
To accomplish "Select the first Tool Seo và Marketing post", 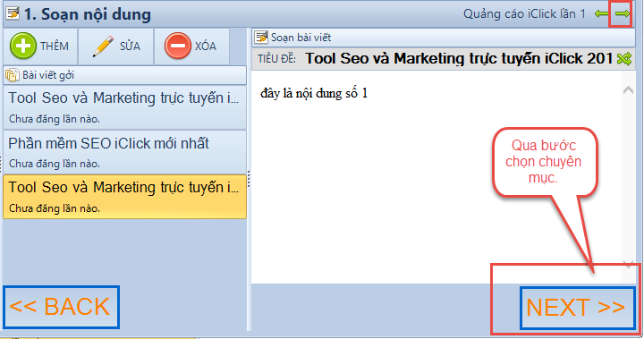I will 125,107.
